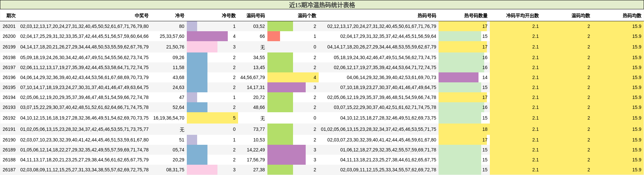Select the table title 近15期冷温热码统计表格
The width and height of the screenshot is (644, 175).
tap(322, 5)
